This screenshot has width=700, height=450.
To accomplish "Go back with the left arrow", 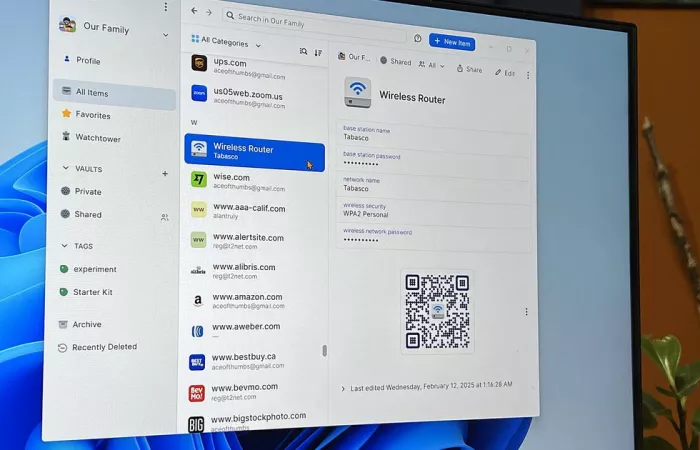I will [194, 11].
